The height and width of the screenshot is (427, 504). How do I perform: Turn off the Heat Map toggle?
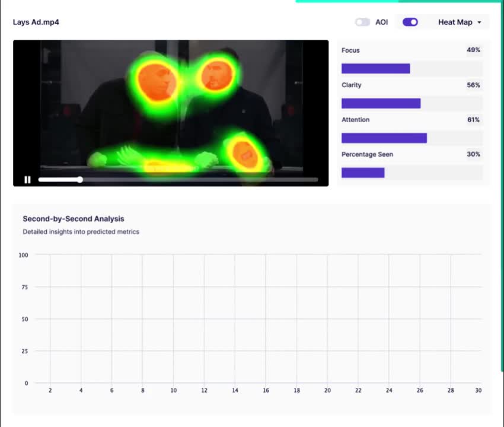click(x=410, y=22)
